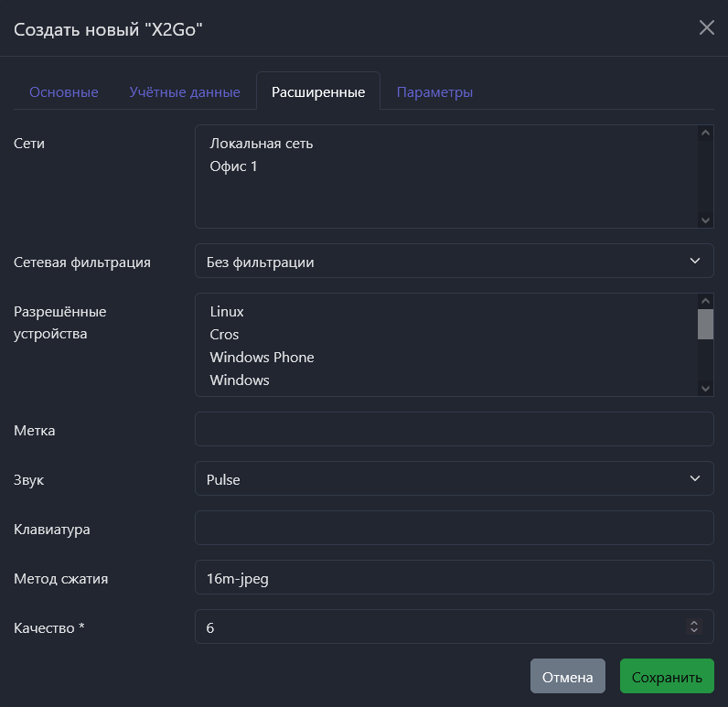This screenshot has height=707, width=728.
Task: Focus the Клавиатура input field
Action: point(454,529)
